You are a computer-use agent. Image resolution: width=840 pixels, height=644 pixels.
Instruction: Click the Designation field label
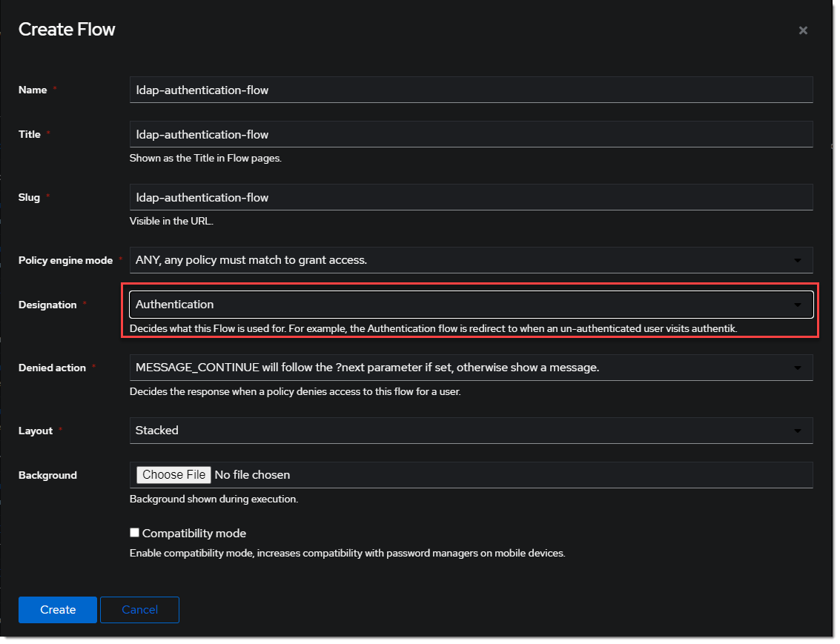click(x=47, y=305)
